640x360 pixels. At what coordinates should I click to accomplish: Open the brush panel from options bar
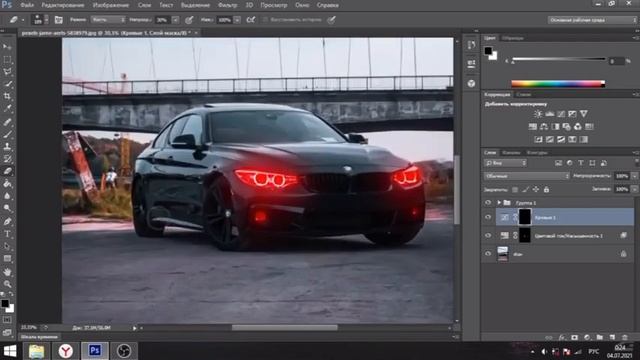tap(59, 20)
